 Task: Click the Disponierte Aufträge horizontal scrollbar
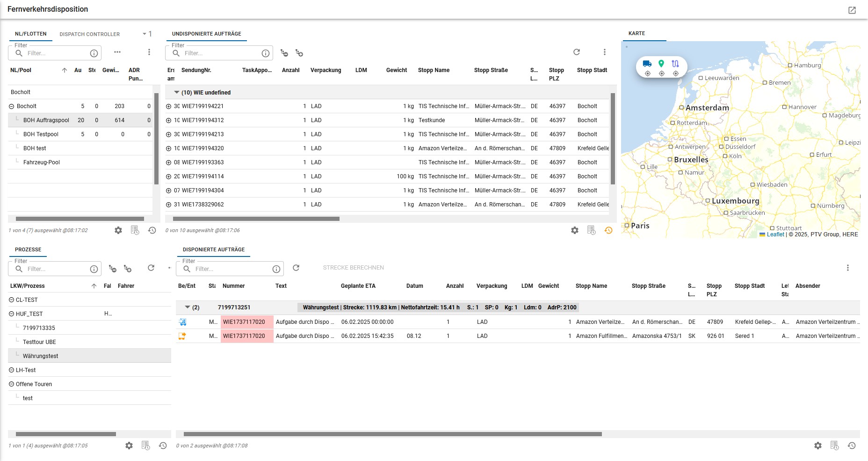[393, 434]
